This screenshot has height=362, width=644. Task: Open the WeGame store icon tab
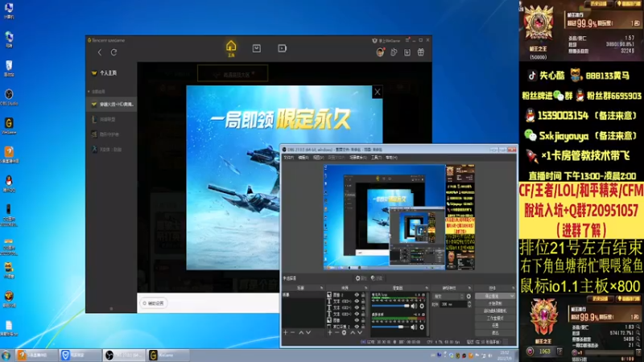[x=257, y=48]
